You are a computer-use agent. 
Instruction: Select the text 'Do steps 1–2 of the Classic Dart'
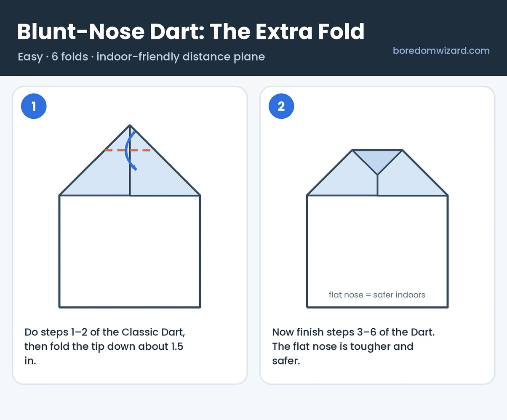[104, 332]
